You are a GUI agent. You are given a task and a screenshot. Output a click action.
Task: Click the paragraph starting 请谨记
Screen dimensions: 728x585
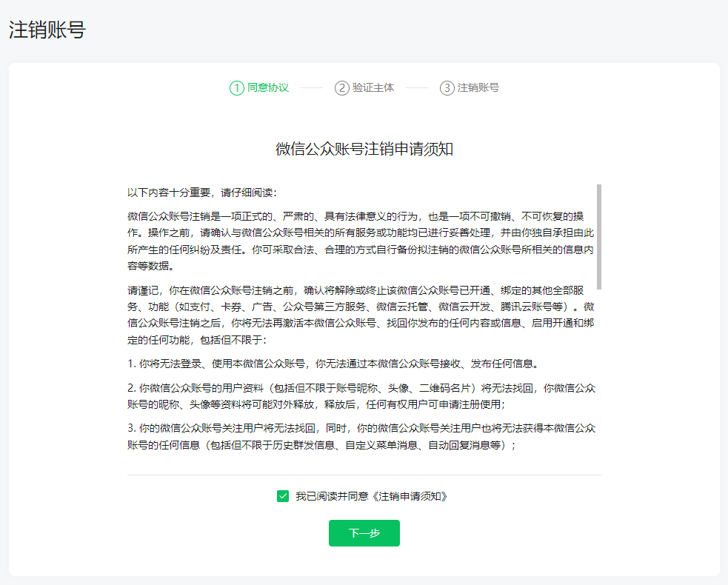[x=361, y=315]
